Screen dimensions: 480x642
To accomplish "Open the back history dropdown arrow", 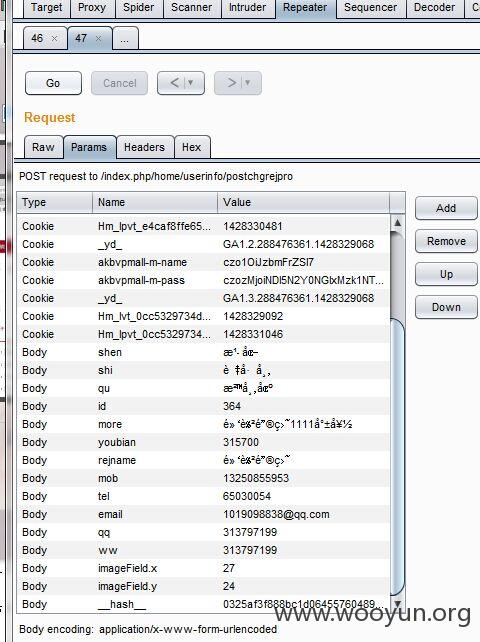I will 190,83.
